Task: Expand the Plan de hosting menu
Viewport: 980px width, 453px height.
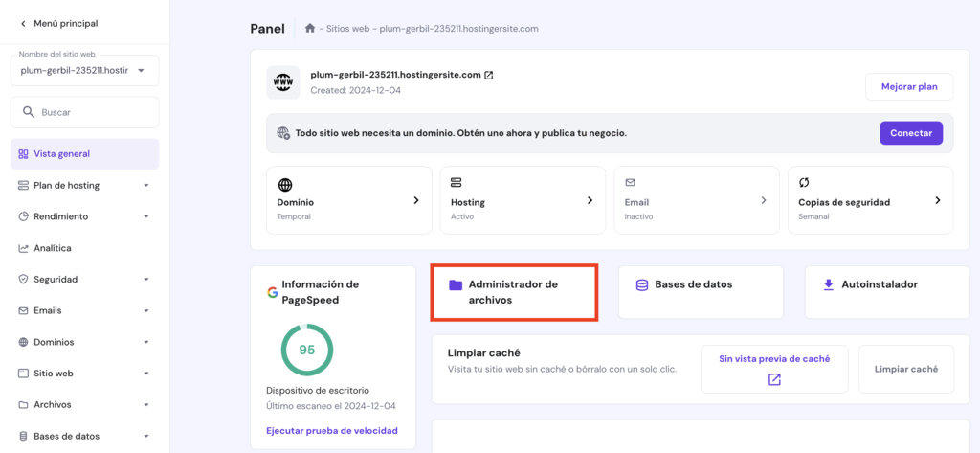Action: [84, 185]
